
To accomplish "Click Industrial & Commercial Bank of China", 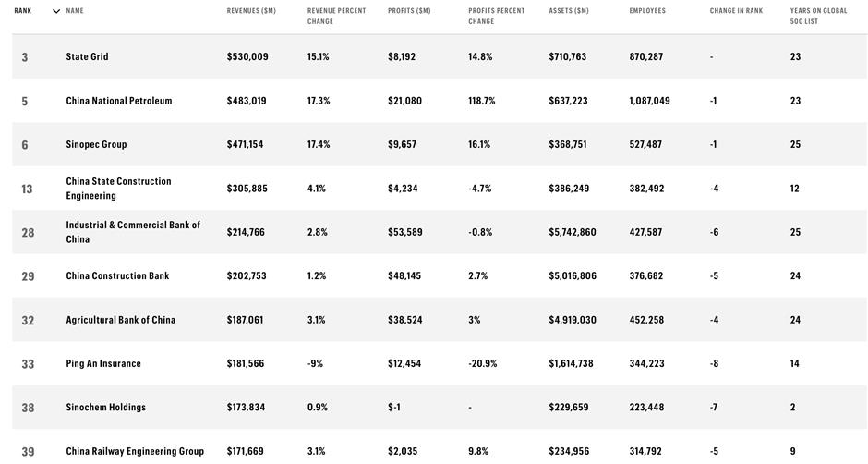I will point(133,232).
